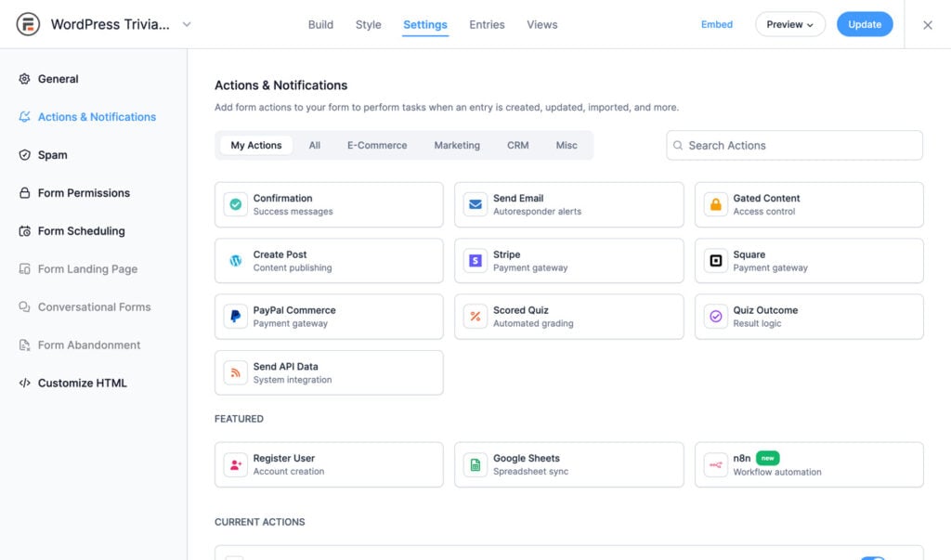The image size is (951, 560).
Task: Add the Send Email Autoresponder action
Action: pyautogui.click(x=569, y=204)
